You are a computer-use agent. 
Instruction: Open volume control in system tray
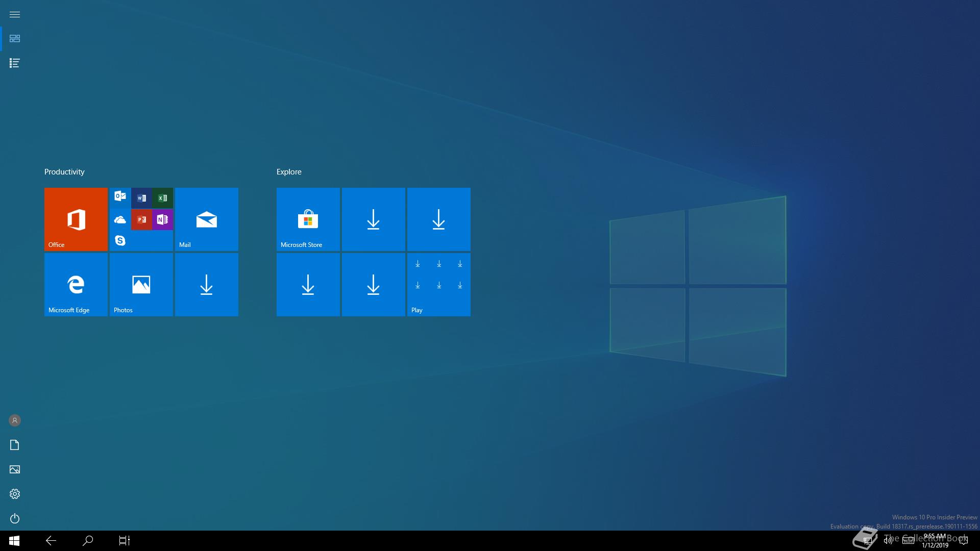[888, 541]
